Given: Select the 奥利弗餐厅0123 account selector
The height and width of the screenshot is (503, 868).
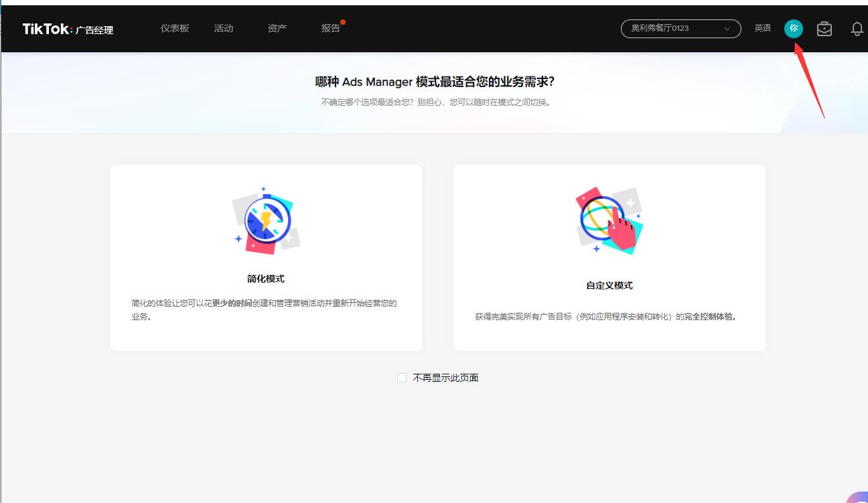Looking at the screenshot, I should 673,28.
